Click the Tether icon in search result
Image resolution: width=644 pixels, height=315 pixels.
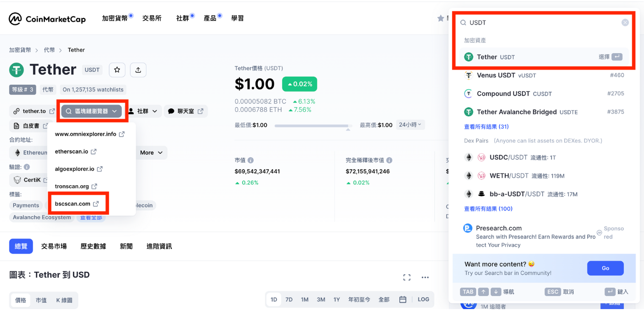pos(468,57)
